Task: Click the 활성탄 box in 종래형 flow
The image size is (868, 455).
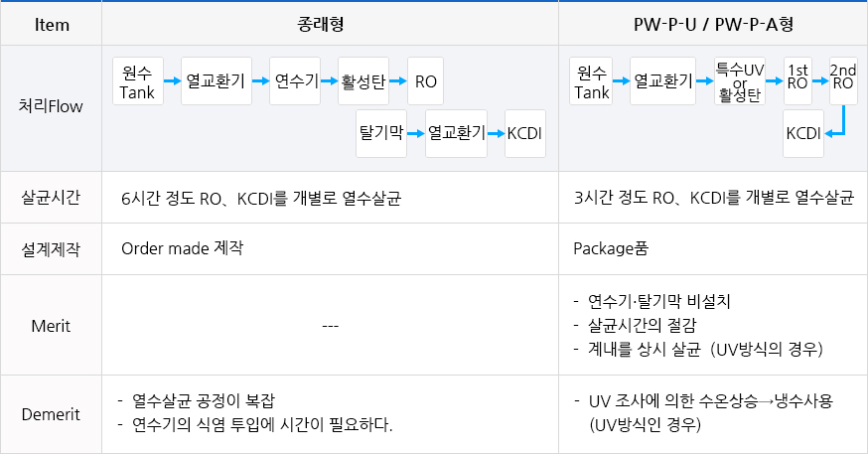Action: (x=363, y=80)
